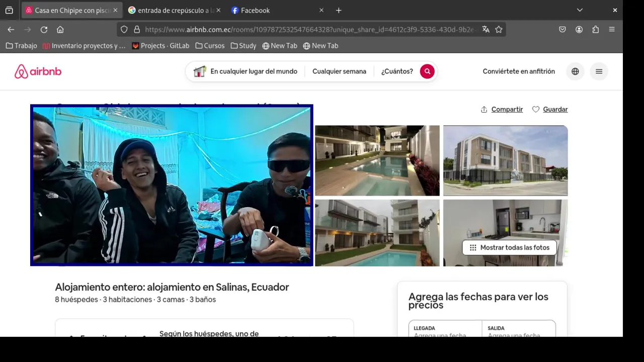Open tracking protection shield icon
Screen dimensions: 644x362
click(124, 30)
